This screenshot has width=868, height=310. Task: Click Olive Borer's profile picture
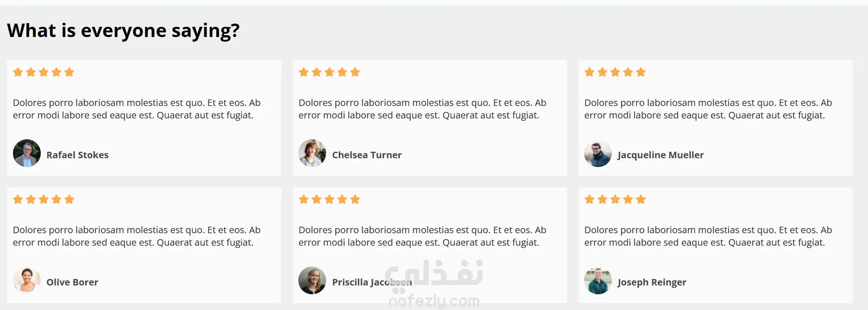click(x=27, y=280)
